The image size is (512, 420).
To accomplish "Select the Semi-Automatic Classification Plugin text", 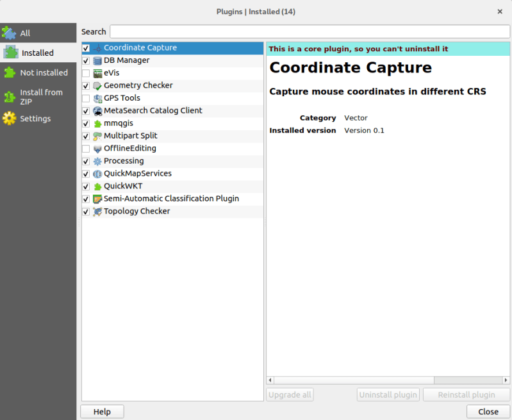I will pos(171,199).
